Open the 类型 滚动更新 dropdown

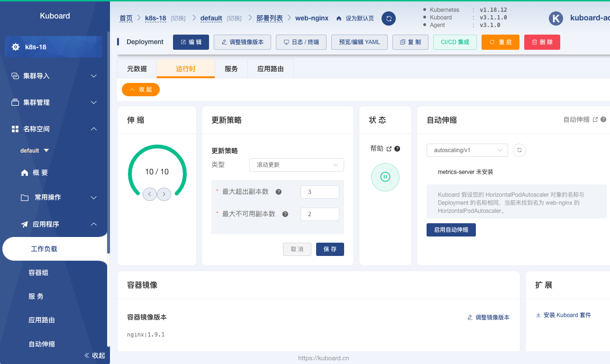point(297,165)
